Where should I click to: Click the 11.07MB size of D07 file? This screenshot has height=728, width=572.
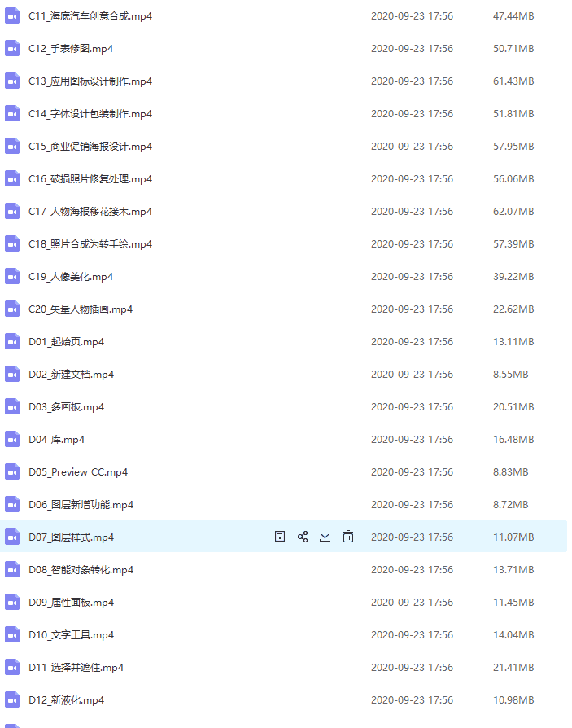513,537
